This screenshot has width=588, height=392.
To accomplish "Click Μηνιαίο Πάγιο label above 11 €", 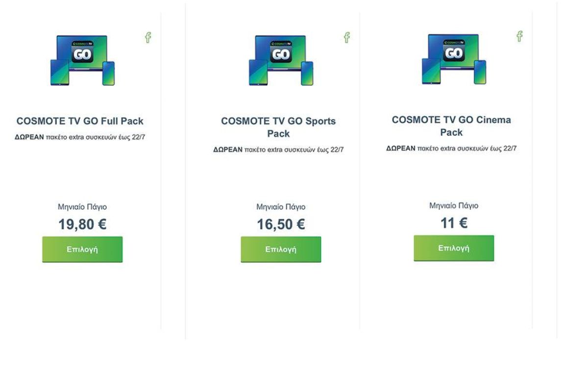I will pyautogui.click(x=454, y=206).
